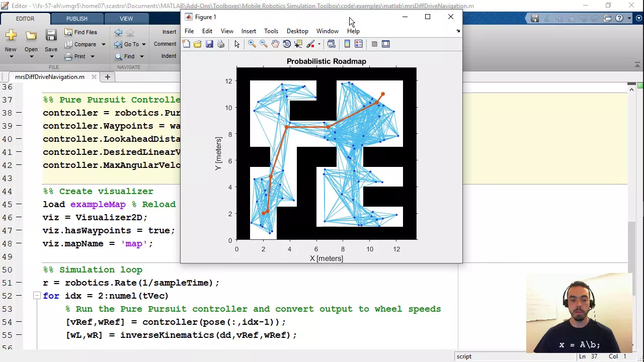644x362 pixels.
Task: Click 'script' in status bar
Action: click(464, 356)
